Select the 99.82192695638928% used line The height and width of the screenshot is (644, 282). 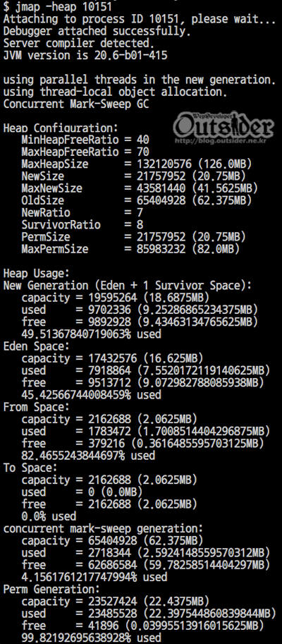pyautogui.click(x=91, y=638)
